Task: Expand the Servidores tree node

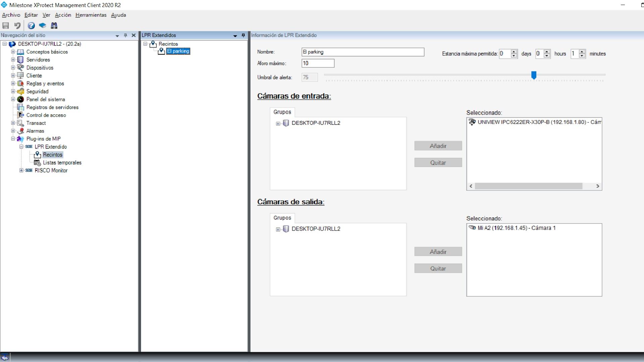Action: click(13, 60)
